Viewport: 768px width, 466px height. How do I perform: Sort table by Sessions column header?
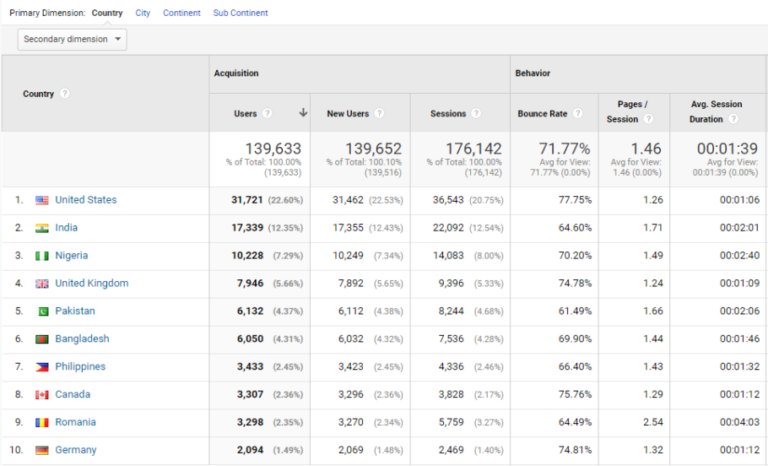click(448, 114)
